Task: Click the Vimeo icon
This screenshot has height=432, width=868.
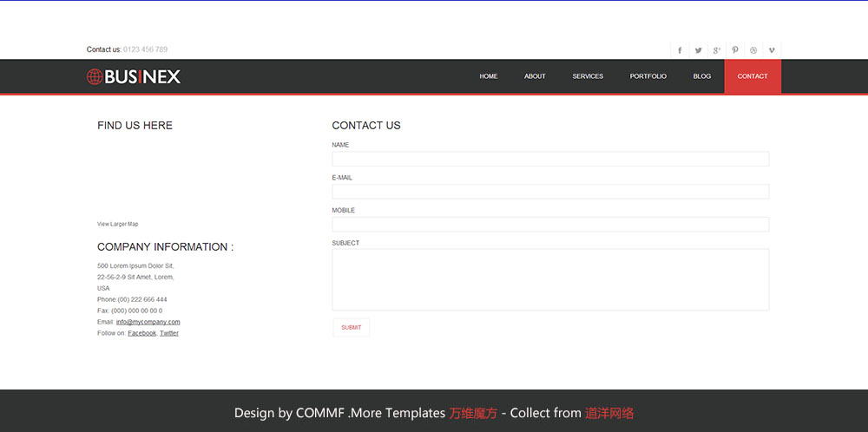Action: pos(772,50)
